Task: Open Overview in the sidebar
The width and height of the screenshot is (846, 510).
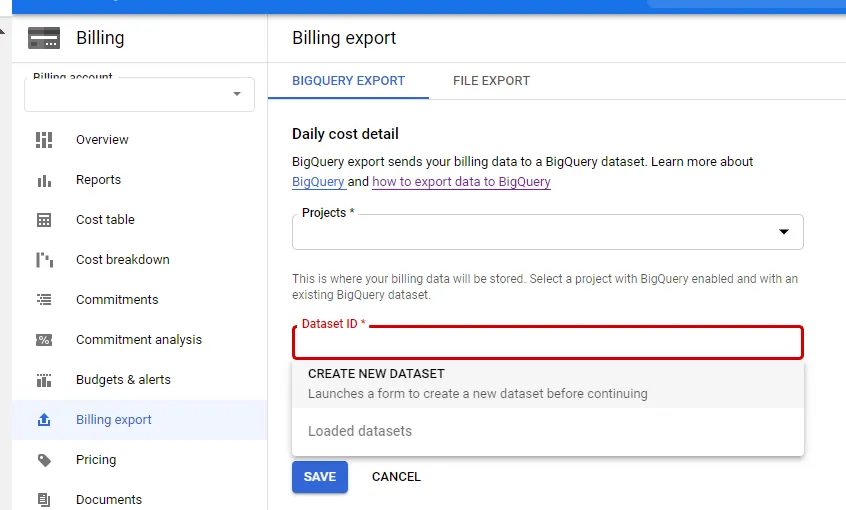Action: click(x=139, y=140)
